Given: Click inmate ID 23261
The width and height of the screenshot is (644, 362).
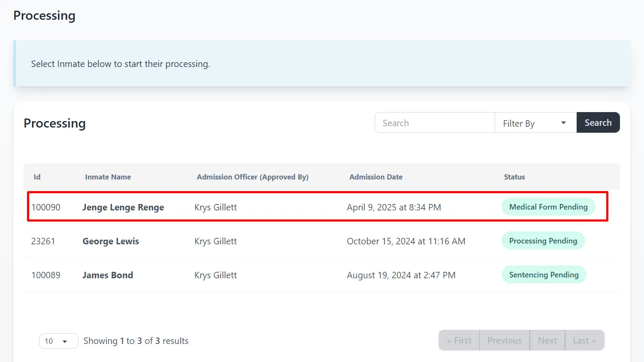Looking at the screenshot, I should point(43,241).
